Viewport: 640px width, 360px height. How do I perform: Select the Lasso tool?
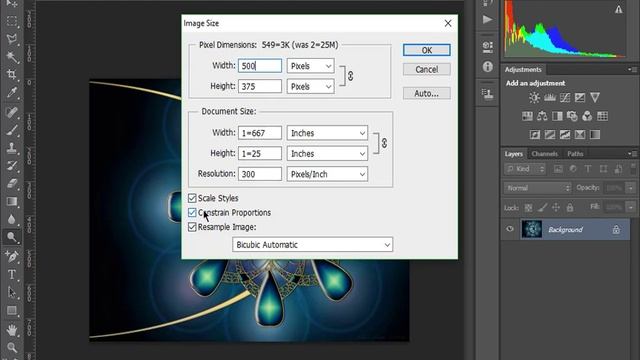[x=12, y=39]
